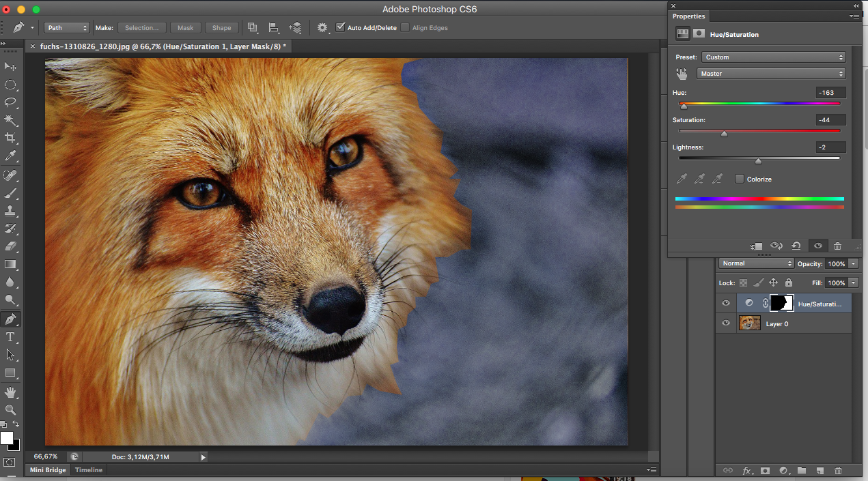Switch to the Timeline tab
The image size is (868, 481).
coord(89,470)
